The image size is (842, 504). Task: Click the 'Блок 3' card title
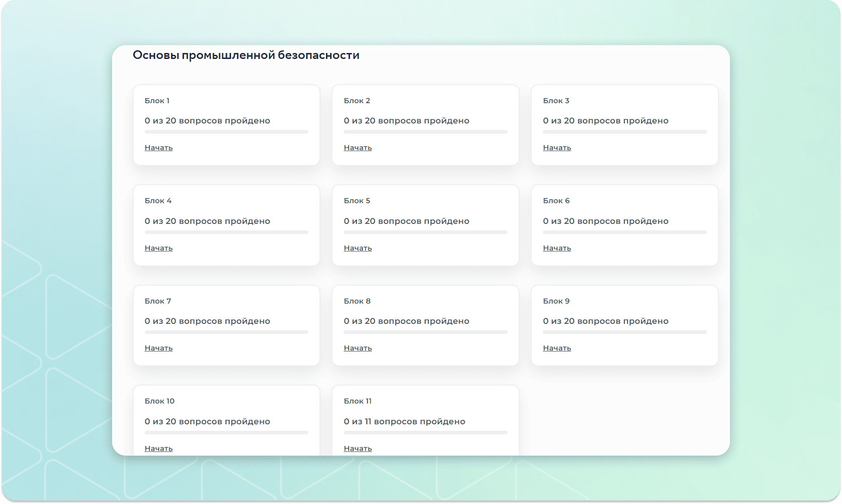click(x=556, y=101)
